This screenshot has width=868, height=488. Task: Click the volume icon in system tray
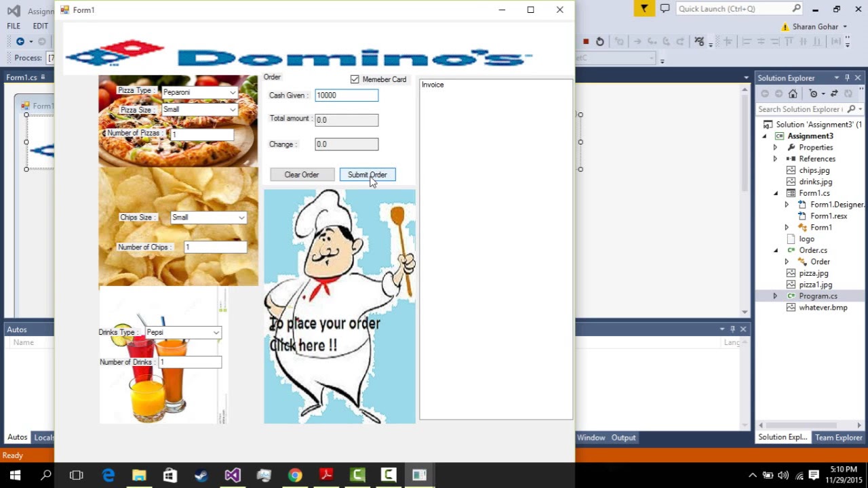tap(783, 475)
